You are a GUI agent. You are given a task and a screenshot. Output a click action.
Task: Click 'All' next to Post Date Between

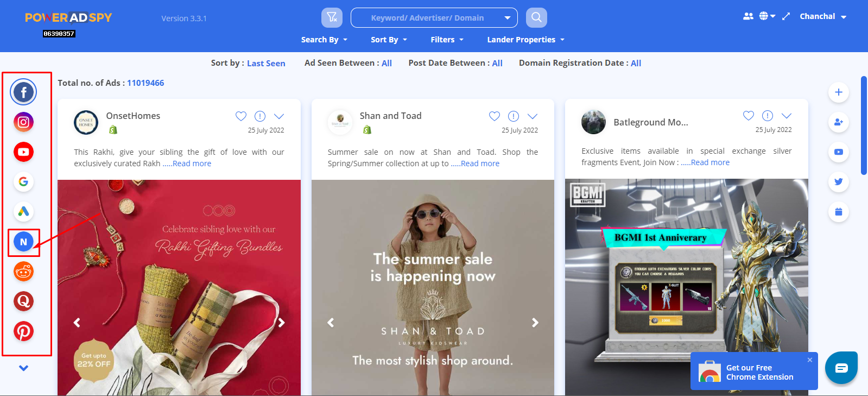(497, 63)
